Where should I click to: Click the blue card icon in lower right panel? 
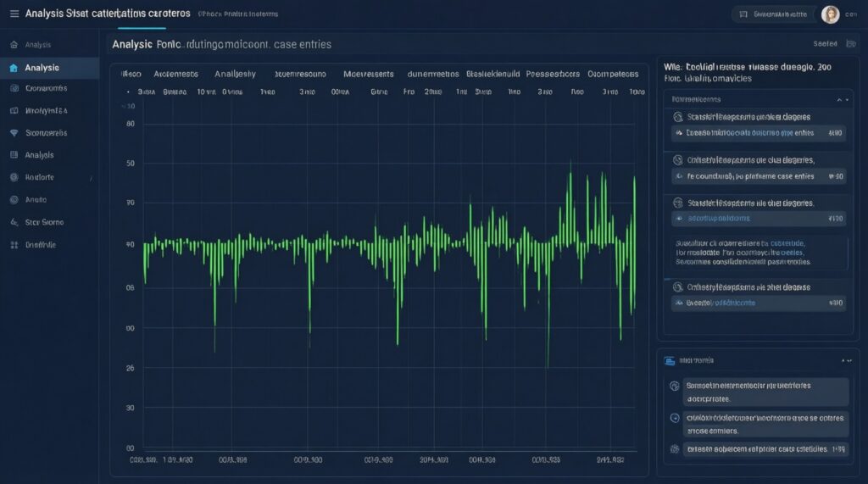(670, 359)
